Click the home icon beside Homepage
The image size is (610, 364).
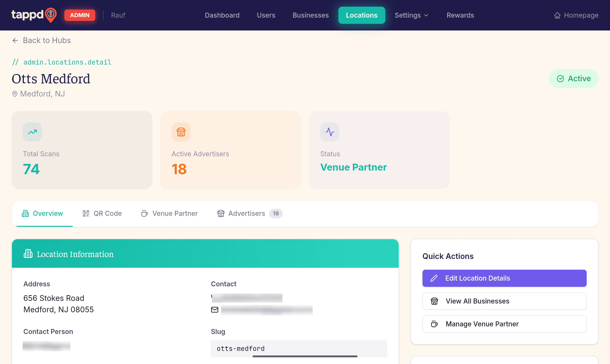coord(557,15)
